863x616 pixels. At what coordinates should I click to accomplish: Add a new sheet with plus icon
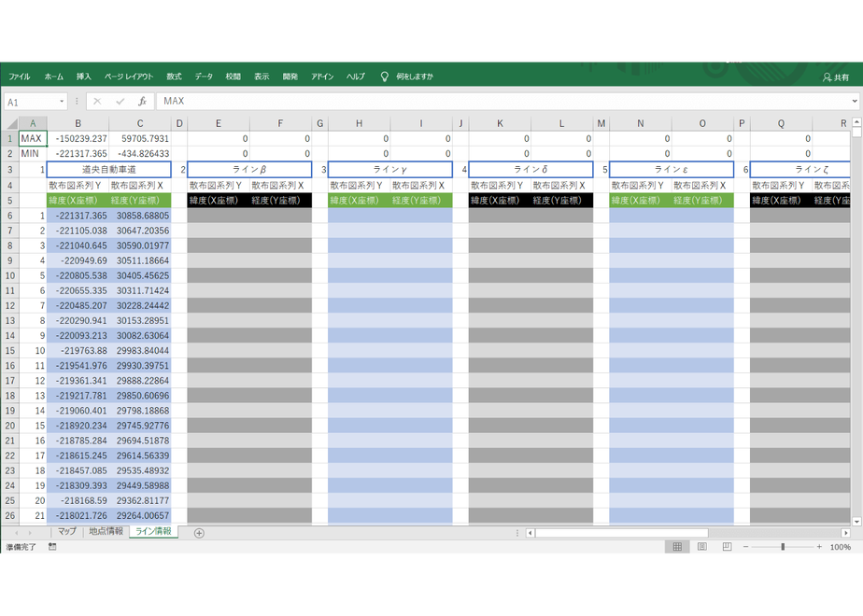pos(199,533)
